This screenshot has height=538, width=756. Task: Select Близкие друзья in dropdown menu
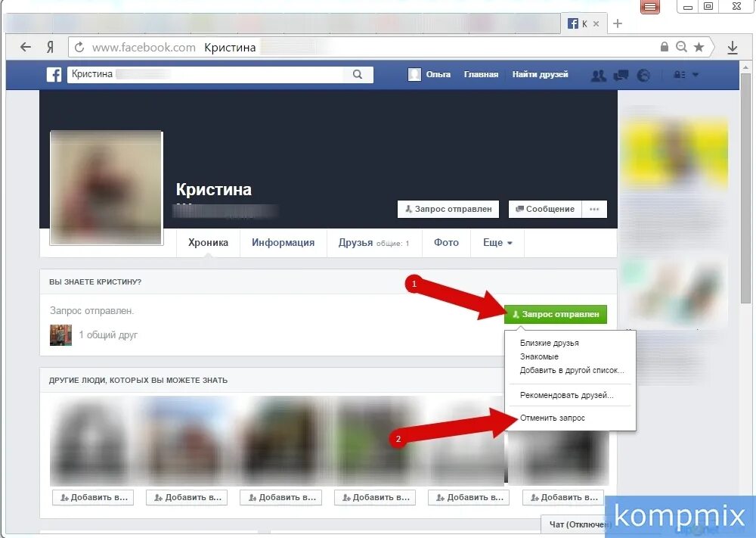coord(549,343)
